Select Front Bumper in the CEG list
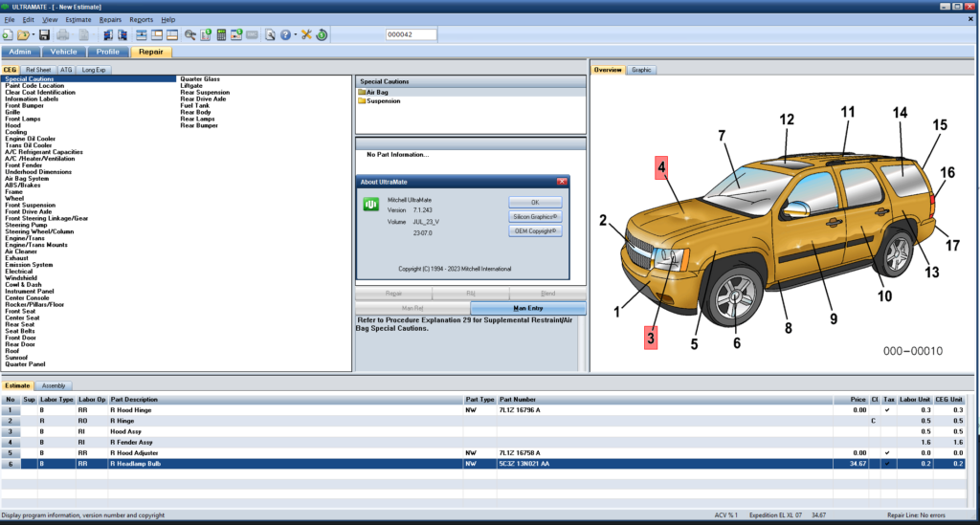This screenshot has width=980, height=525. (24, 105)
